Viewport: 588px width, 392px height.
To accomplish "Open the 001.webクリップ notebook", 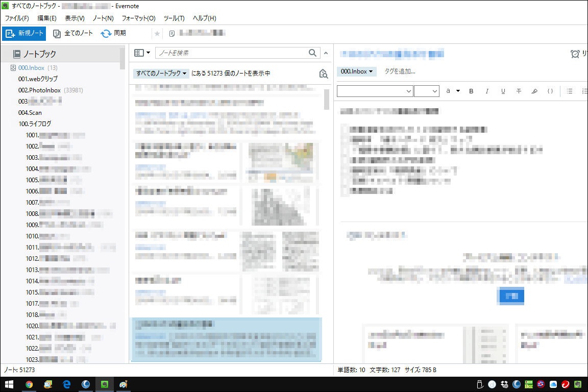I will 38,79.
